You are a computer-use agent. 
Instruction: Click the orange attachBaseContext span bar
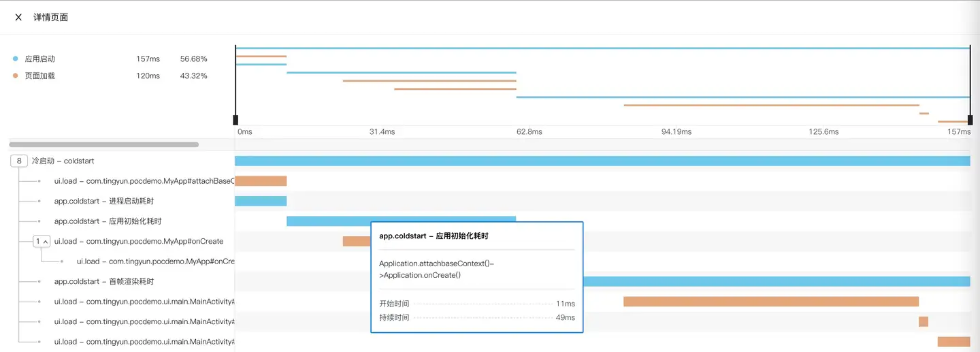click(x=261, y=181)
